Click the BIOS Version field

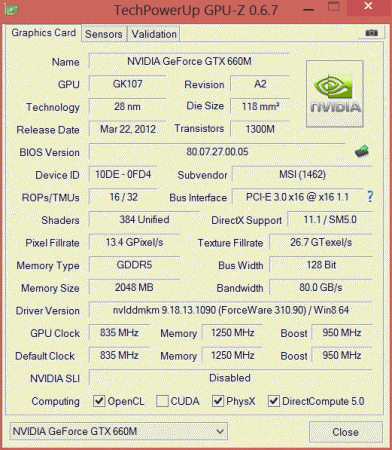tap(217, 152)
